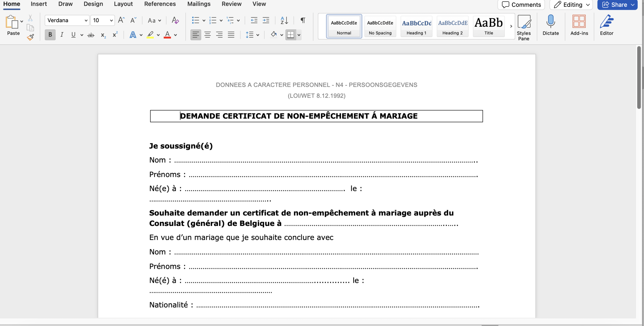Apply text effects with blue A
The image size is (644, 326).
[x=133, y=35]
